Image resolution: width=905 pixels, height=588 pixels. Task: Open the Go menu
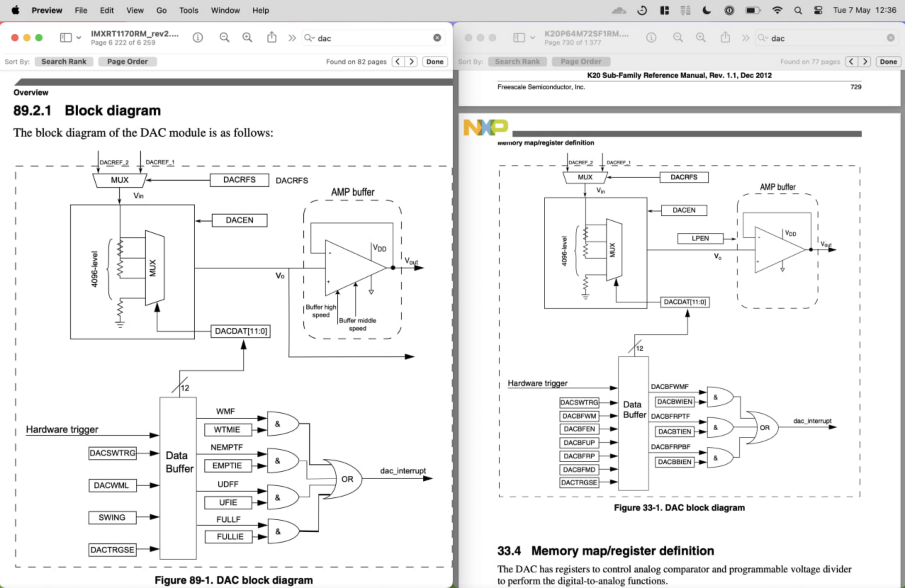pos(161,10)
